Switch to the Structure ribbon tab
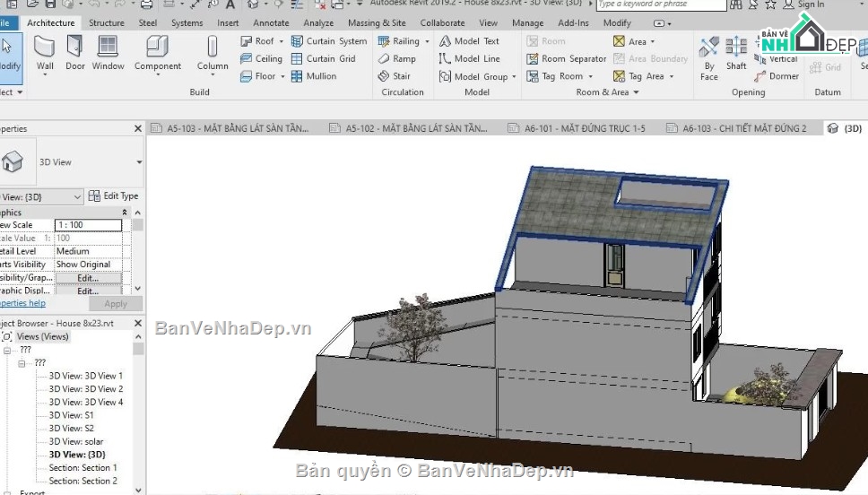Screen dimensions: 868x495 click(x=107, y=22)
